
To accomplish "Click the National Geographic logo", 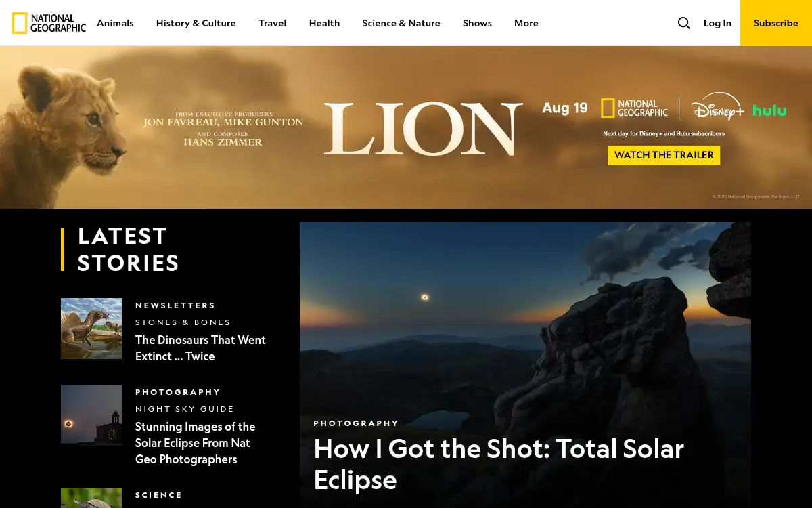I will pos(49,23).
